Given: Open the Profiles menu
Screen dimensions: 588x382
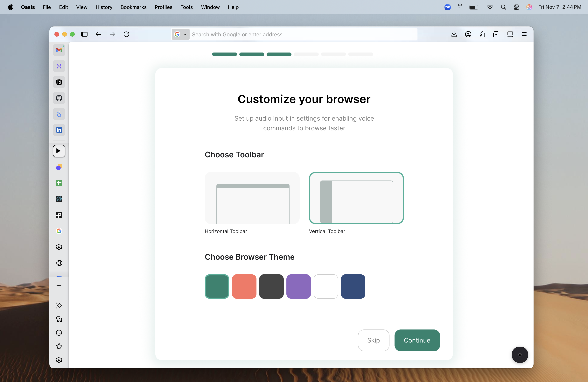Looking at the screenshot, I should coord(163,7).
